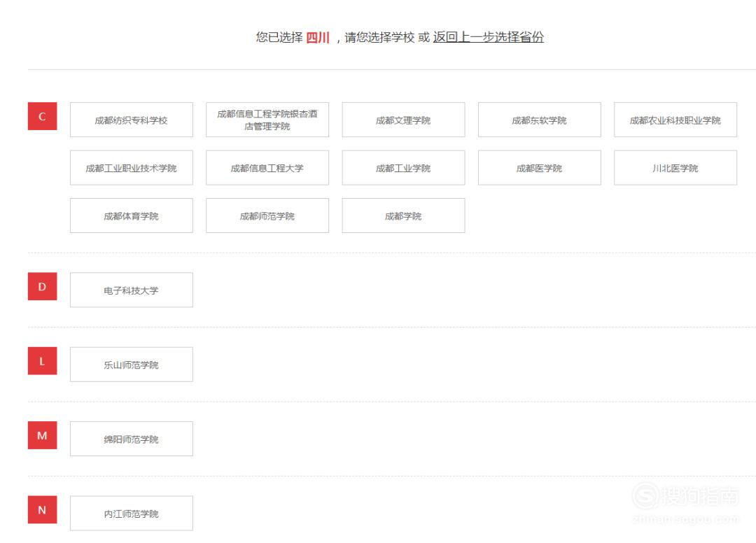Image resolution: width=756 pixels, height=543 pixels.
Task: Choose 成都文理学院
Action: click(x=403, y=120)
